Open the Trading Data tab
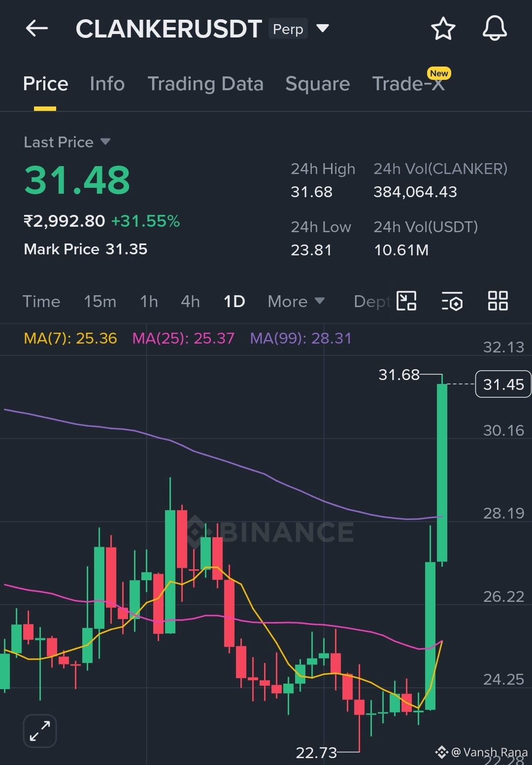 [x=205, y=84]
